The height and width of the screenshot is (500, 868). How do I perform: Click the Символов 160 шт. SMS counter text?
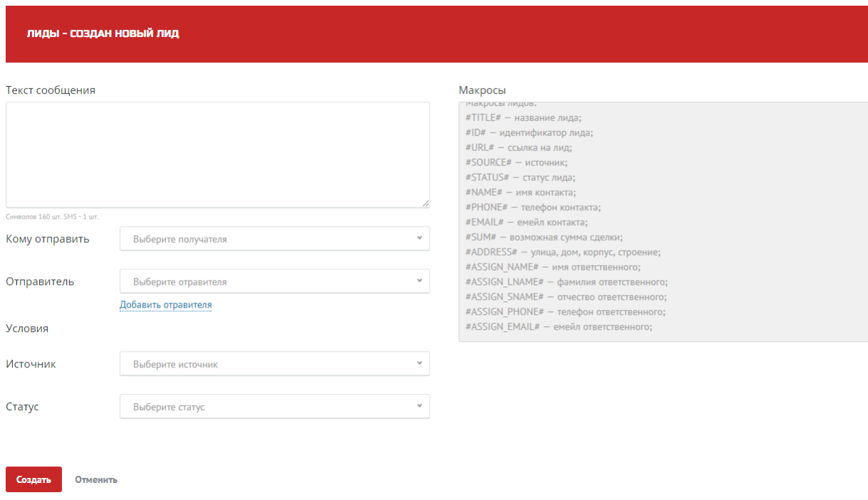52,217
